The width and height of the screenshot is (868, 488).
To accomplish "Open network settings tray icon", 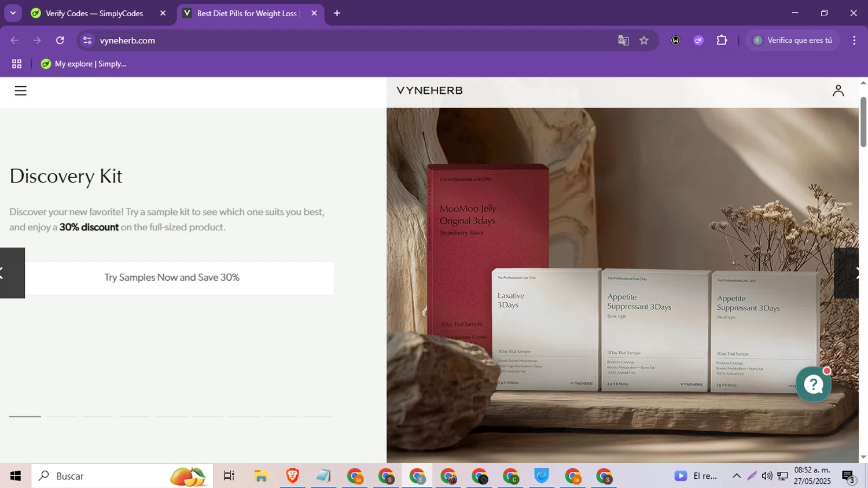I will [x=782, y=476].
